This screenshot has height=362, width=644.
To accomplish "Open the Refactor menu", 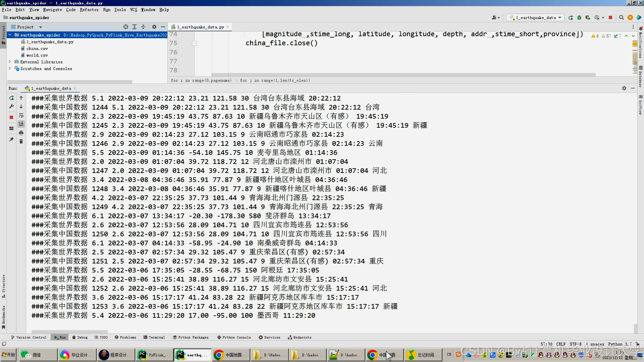I will coord(89,10).
